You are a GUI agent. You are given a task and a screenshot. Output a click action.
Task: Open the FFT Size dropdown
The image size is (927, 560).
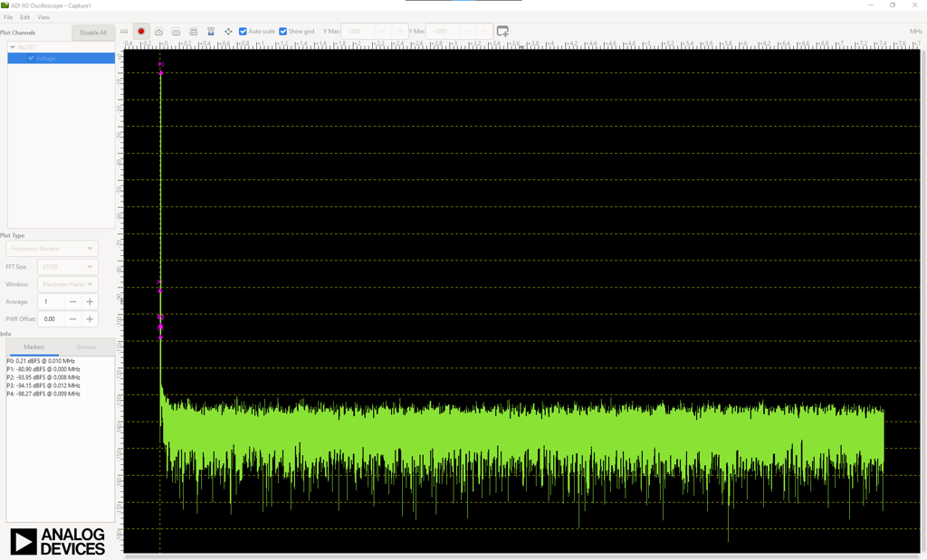tap(67, 267)
